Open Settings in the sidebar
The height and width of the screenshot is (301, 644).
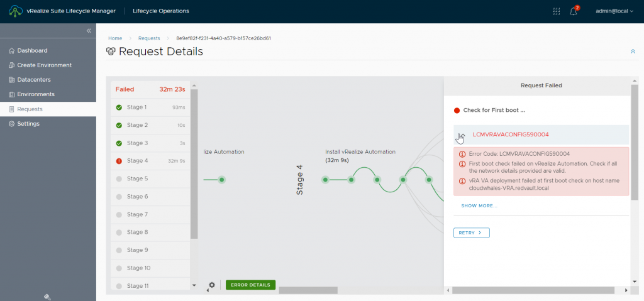click(48, 124)
